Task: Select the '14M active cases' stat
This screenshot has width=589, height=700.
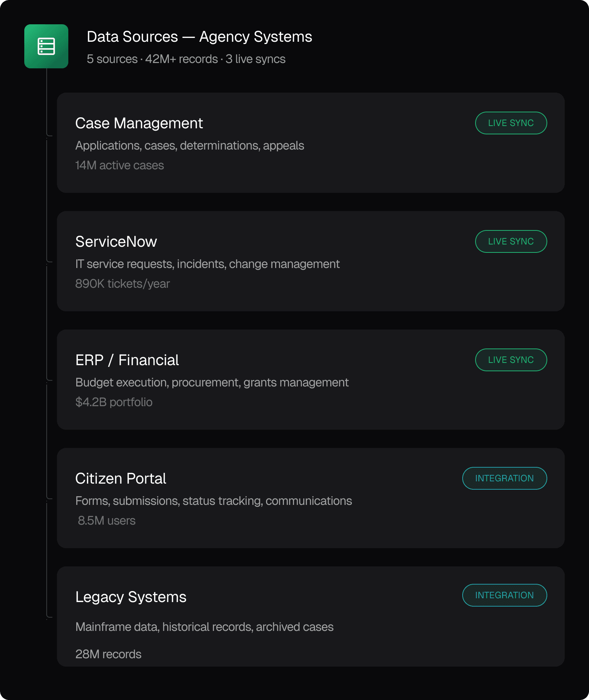Action: [x=120, y=166]
